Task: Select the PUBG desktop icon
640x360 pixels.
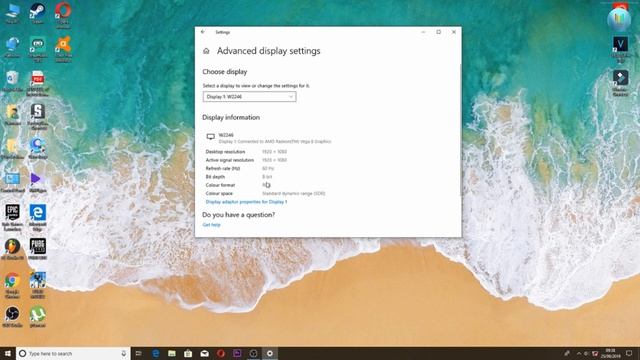Action: [38, 249]
